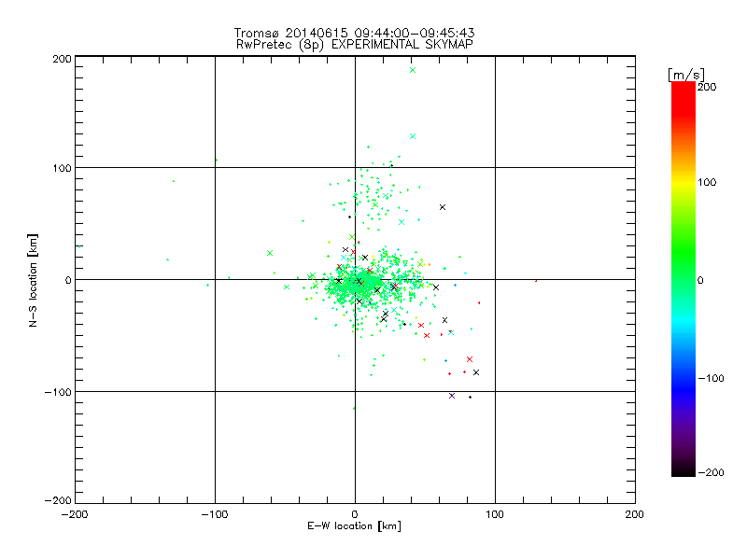Click the 'E-W location [km]' axis label
The width and height of the screenshot is (747, 560).
(x=354, y=526)
